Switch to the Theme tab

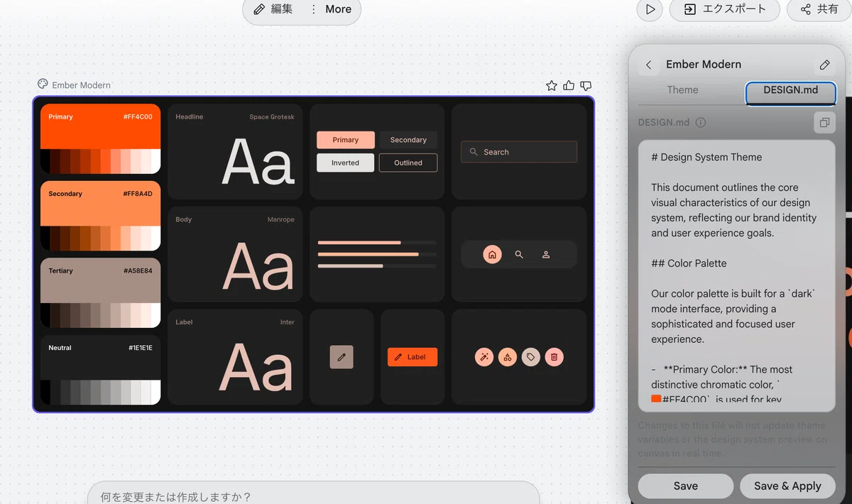pos(682,90)
